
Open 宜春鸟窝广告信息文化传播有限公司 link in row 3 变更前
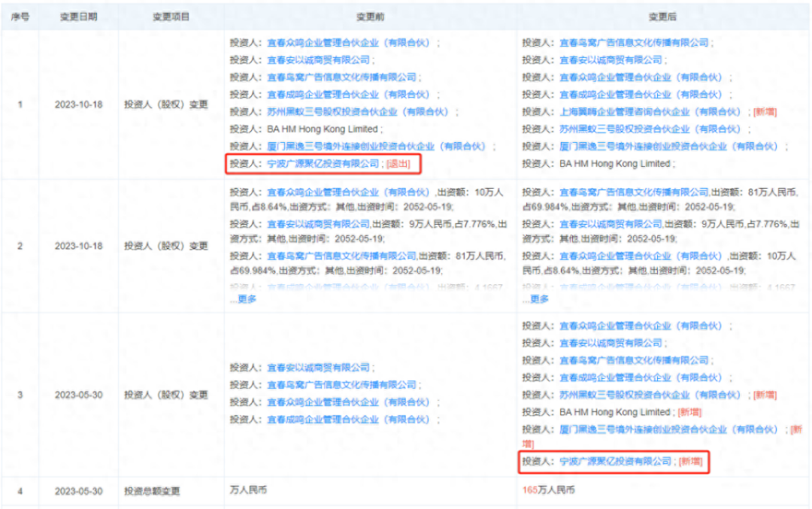(342, 385)
